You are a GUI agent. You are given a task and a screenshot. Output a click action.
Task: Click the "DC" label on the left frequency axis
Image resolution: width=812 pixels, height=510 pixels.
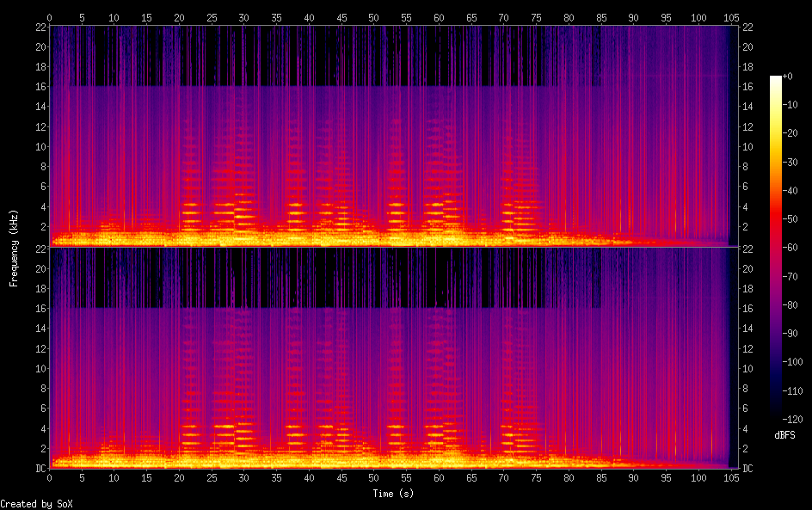pyautogui.click(x=41, y=468)
